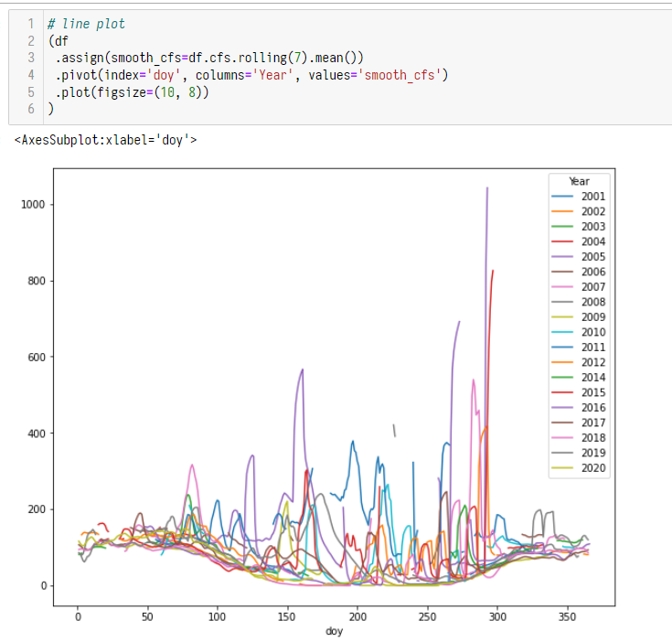Click the 0 tick label on the y-axis
Screen dimensions: 672x642
[x=43, y=586]
